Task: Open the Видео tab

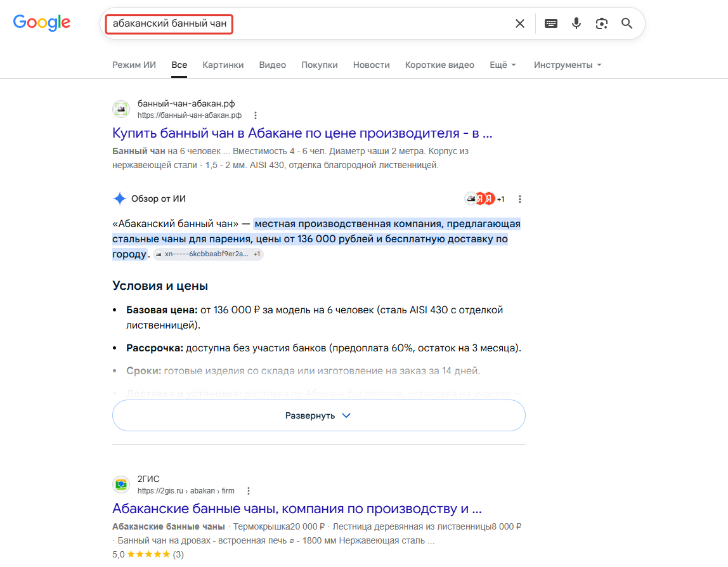Action: (273, 65)
